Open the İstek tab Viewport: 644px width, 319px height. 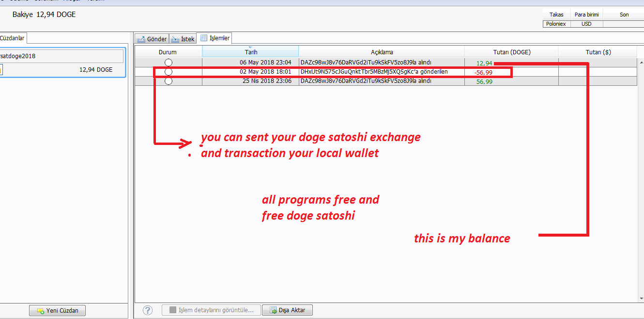click(x=183, y=39)
